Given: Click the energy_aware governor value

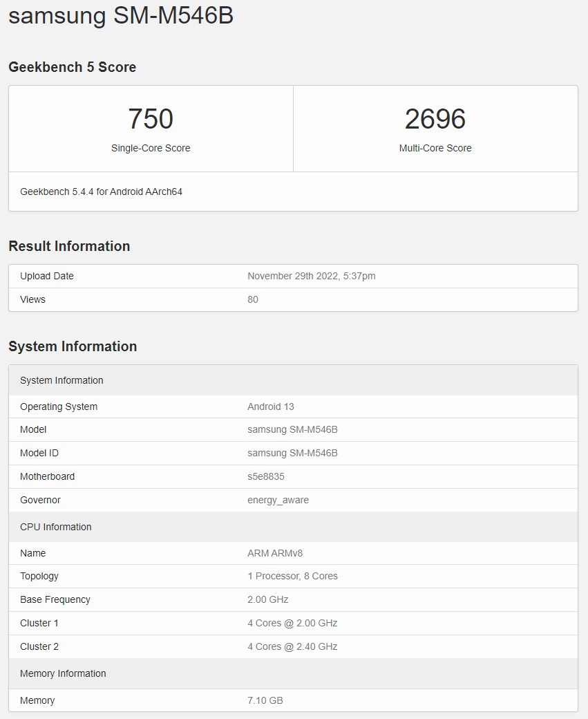Looking at the screenshot, I should 278,500.
